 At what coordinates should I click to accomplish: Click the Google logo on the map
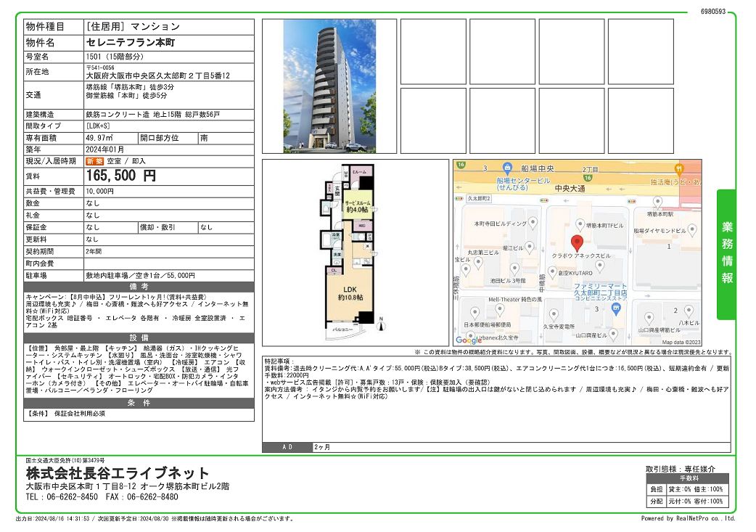[x=469, y=340]
